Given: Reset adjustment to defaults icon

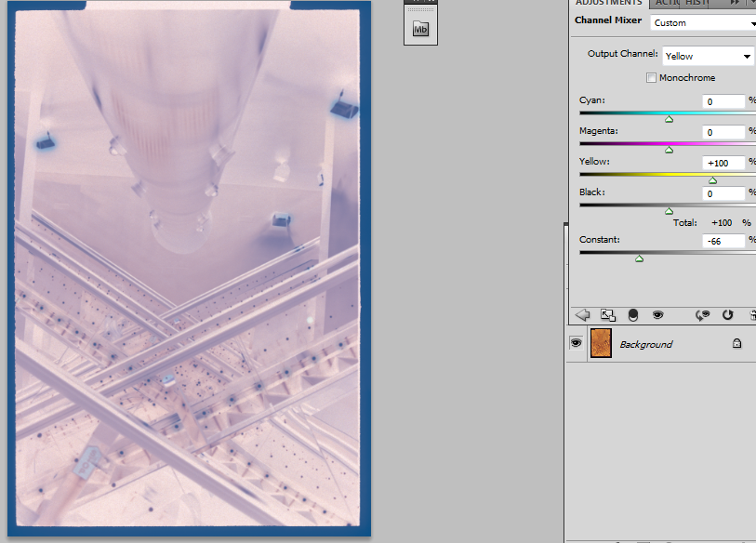Looking at the screenshot, I should [727, 315].
